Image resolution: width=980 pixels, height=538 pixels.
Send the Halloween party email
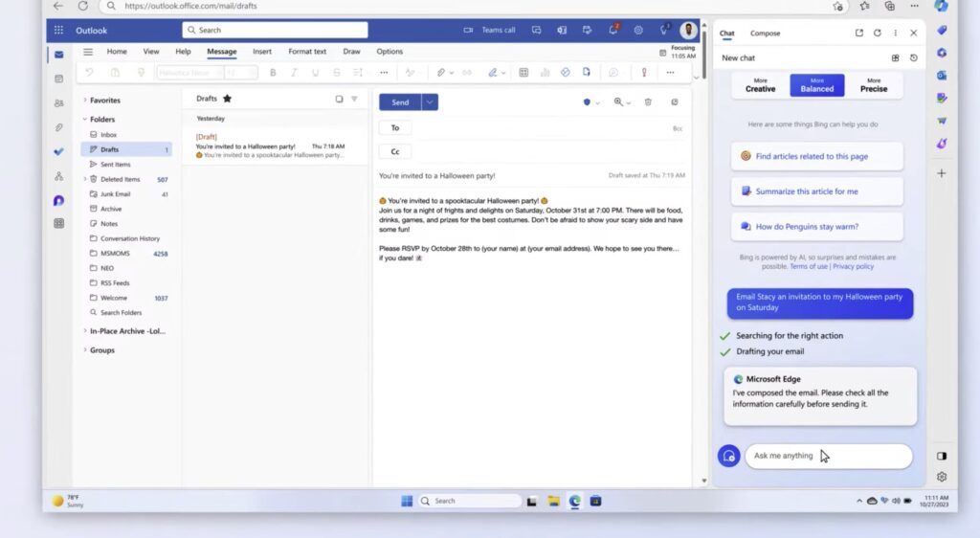tap(400, 101)
